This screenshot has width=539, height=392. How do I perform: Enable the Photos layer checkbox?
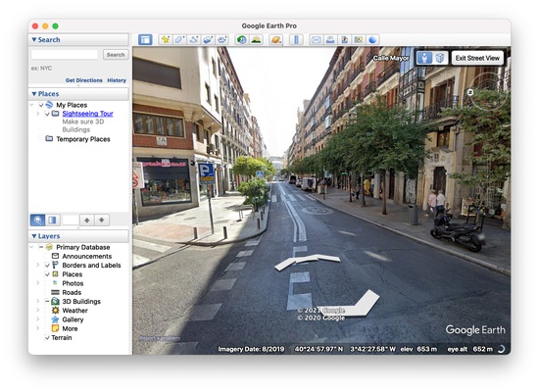[x=47, y=283]
